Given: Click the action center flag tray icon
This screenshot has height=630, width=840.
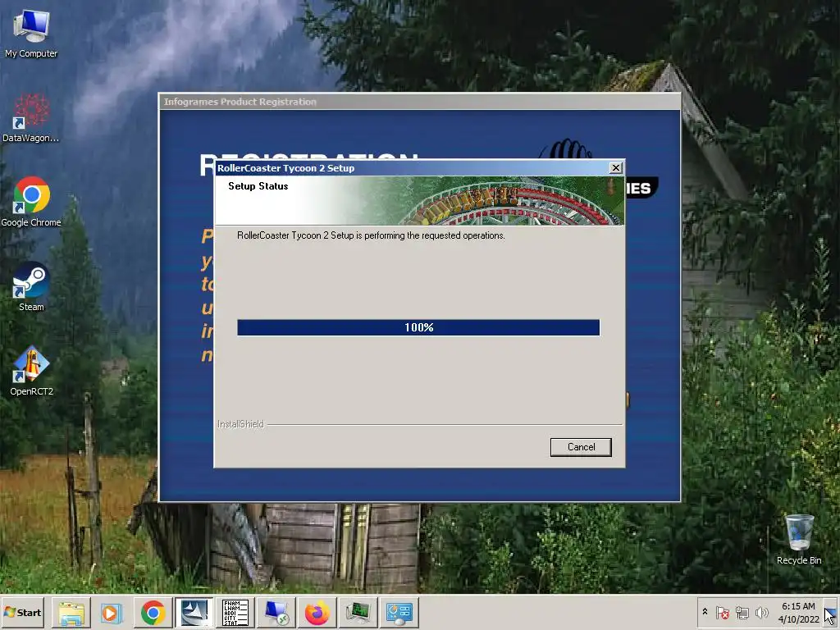Looking at the screenshot, I should coord(722,613).
